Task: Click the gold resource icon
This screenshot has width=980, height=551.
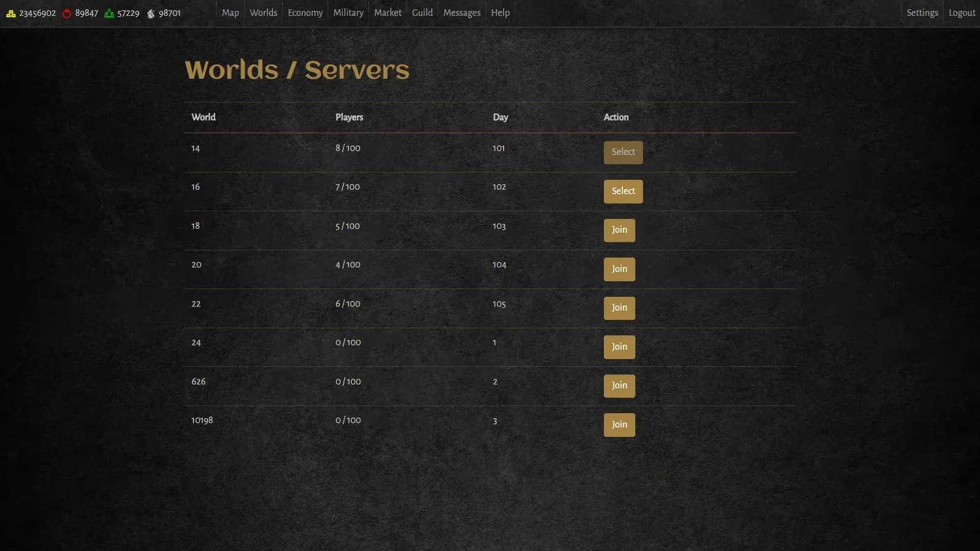Action: [x=11, y=13]
